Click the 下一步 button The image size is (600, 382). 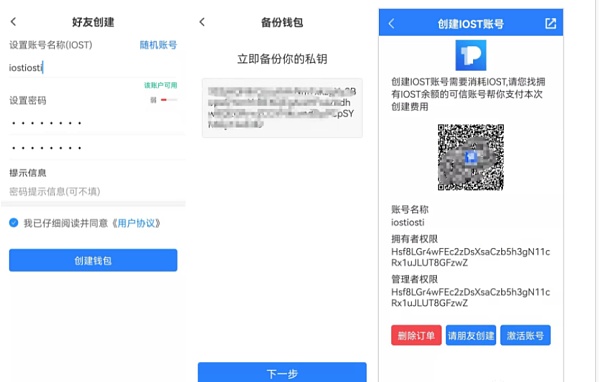pos(282,372)
